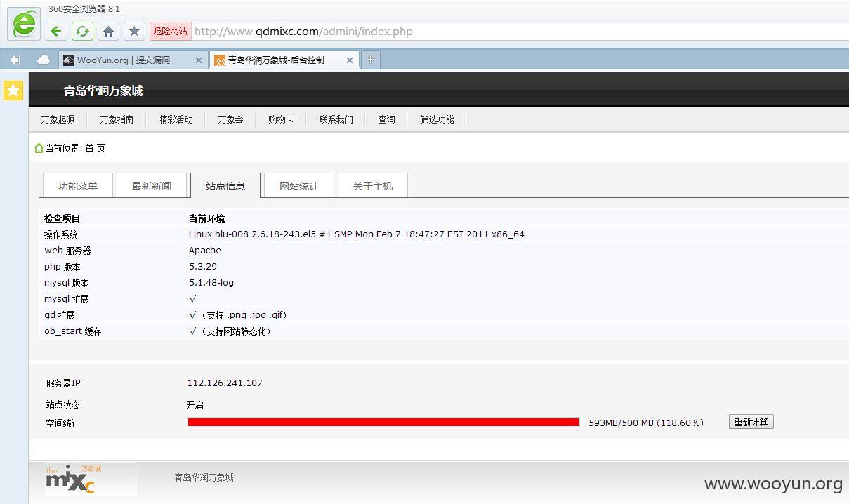Screen dimensions: 849x504
Task: Click the 首页 breadcrumb text
Action: 95,148
